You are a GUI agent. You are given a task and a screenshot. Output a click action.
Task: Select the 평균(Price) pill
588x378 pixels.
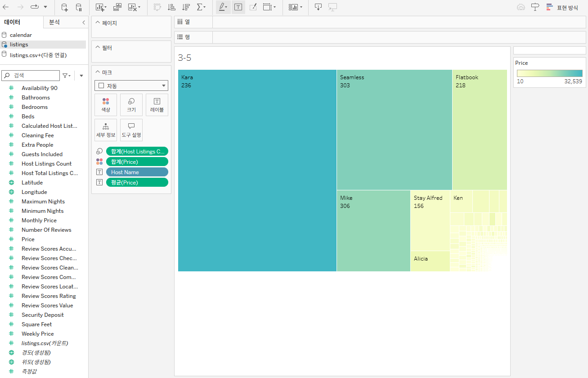pos(137,182)
